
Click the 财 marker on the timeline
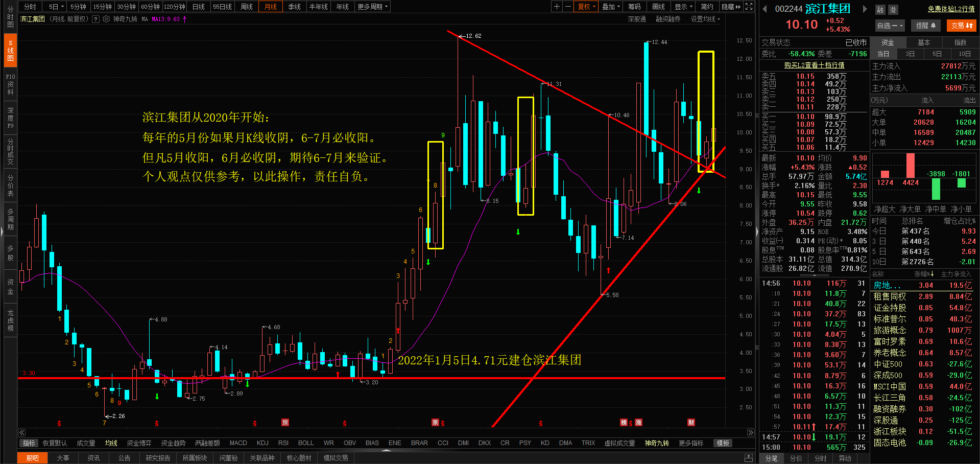pyautogui.click(x=691, y=422)
